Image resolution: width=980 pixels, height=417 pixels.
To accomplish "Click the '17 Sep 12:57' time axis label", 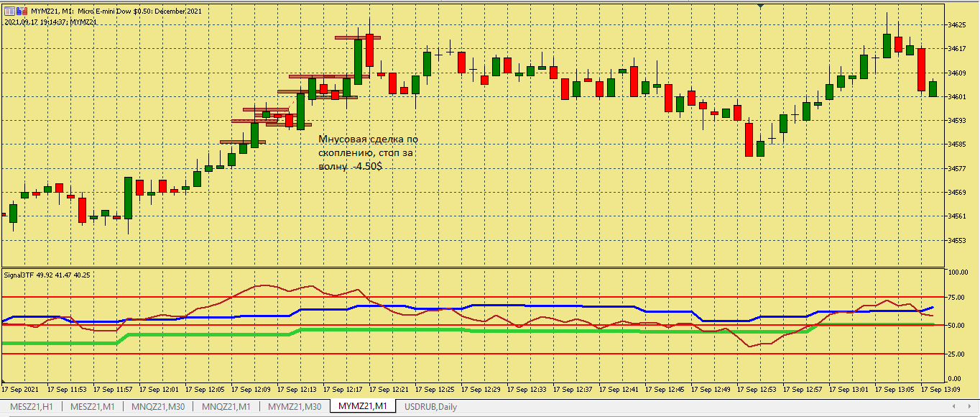I will pyautogui.click(x=803, y=390).
